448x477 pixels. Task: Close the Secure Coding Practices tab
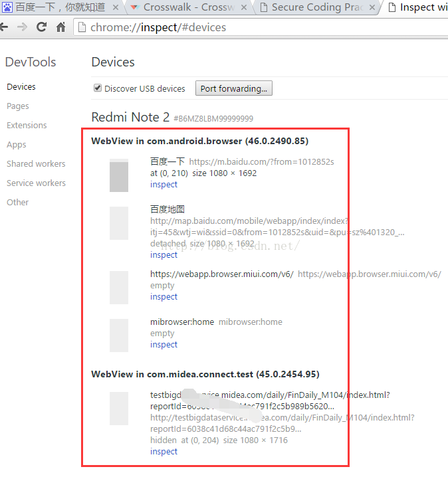coord(372,7)
